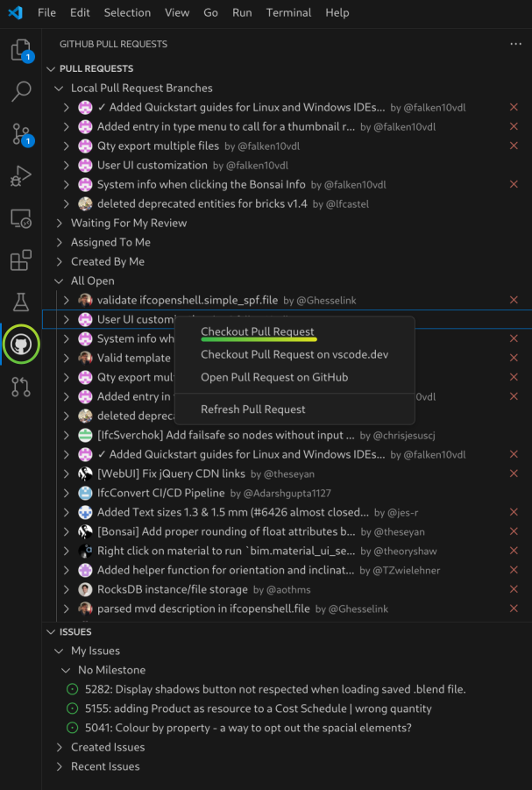Open the File menu
532x790 pixels.
[x=46, y=12]
